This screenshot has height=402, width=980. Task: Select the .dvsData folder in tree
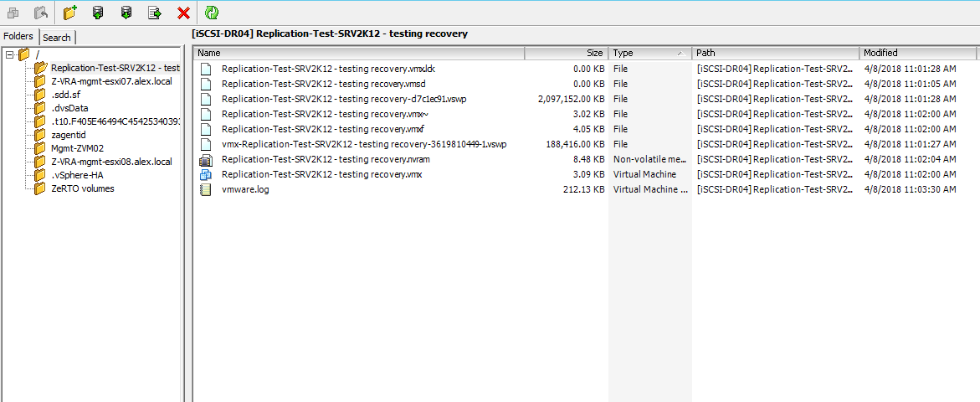click(x=69, y=107)
